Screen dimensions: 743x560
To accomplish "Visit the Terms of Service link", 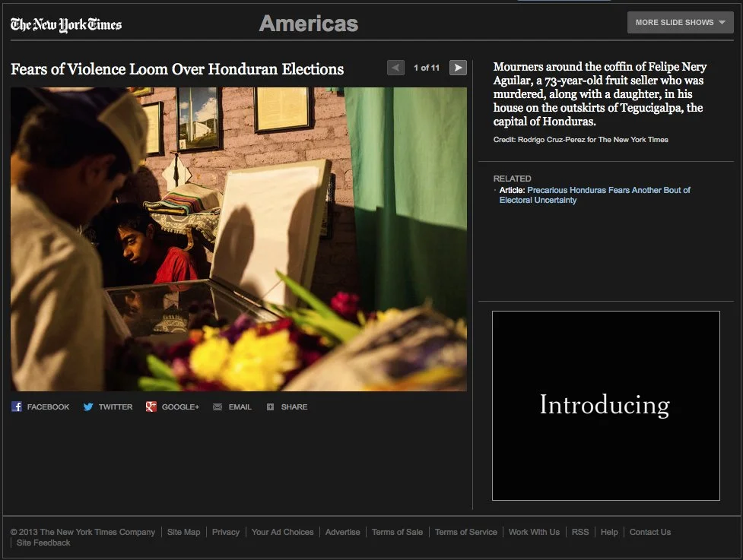I will pos(465,532).
